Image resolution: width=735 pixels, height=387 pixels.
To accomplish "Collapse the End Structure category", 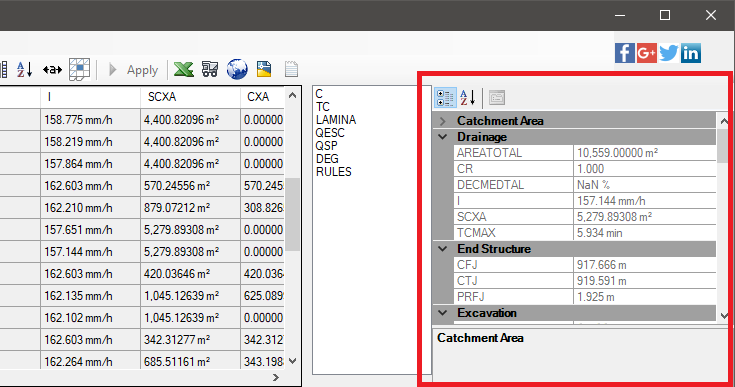I will 443,249.
